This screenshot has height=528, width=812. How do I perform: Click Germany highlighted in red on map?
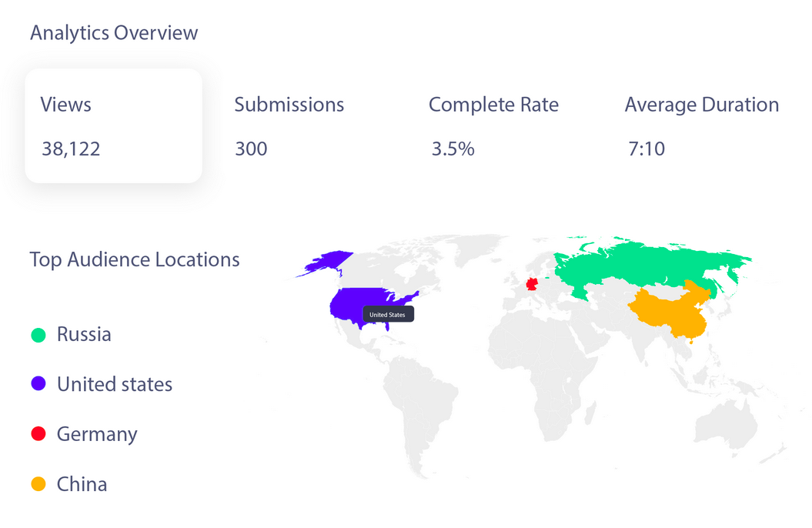tap(532, 284)
